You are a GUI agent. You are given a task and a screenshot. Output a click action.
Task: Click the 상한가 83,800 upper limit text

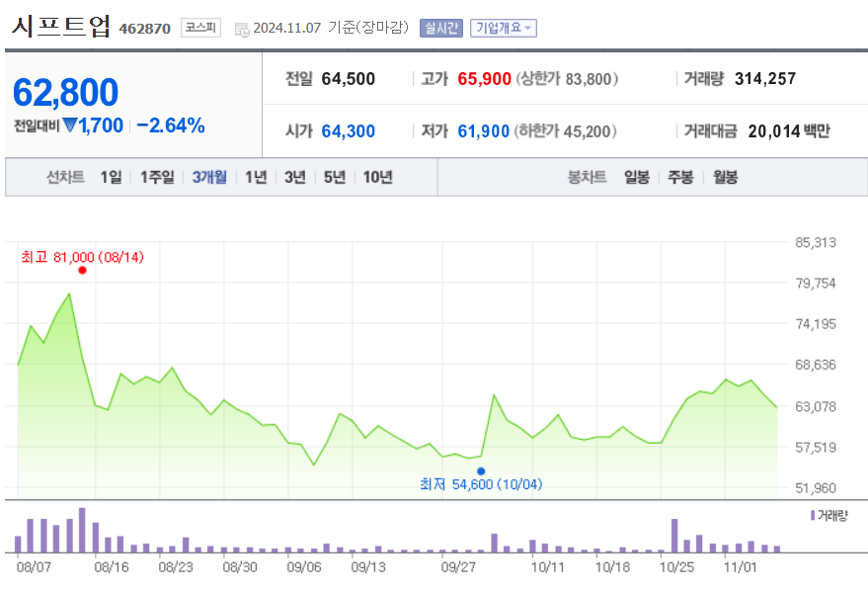click(x=567, y=79)
